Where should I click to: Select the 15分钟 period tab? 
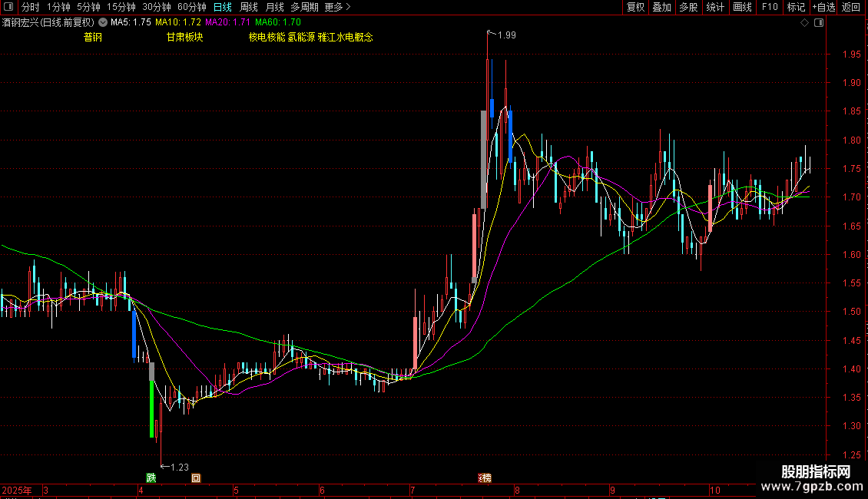pos(121,7)
